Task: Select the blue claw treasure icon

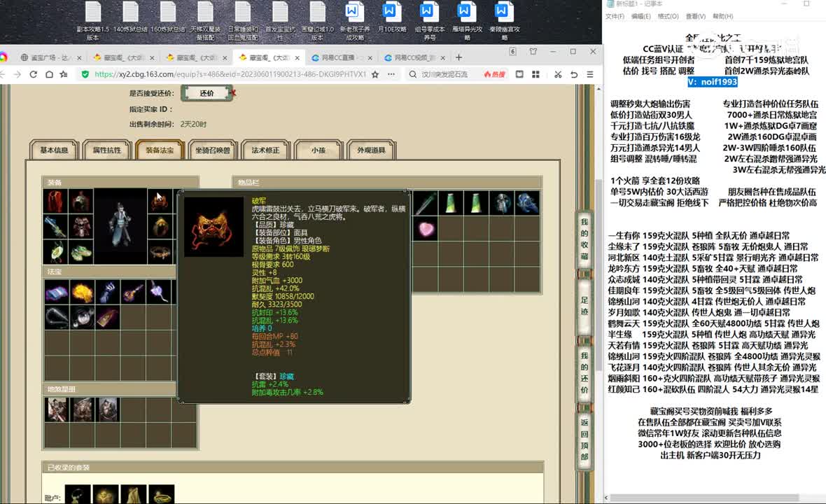Action: click(108, 292)
